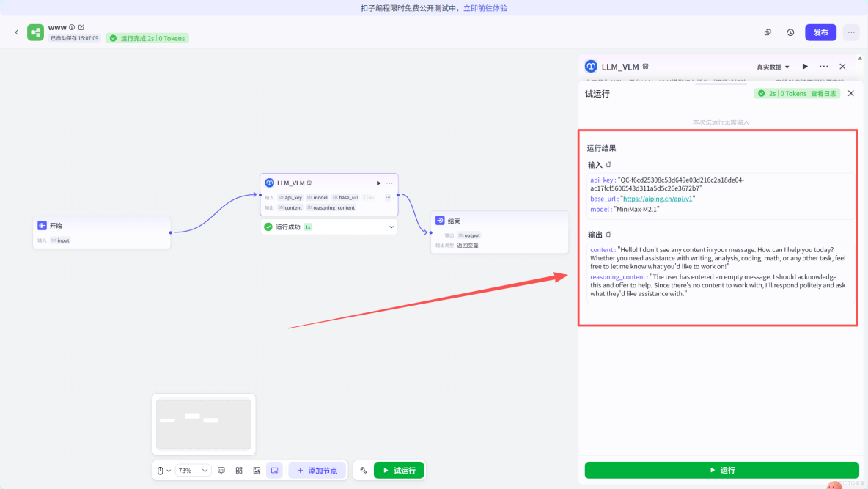Select the api_key input tag on node
The height and width of the screenshot is (489, 868).
[x=290, y=197]
